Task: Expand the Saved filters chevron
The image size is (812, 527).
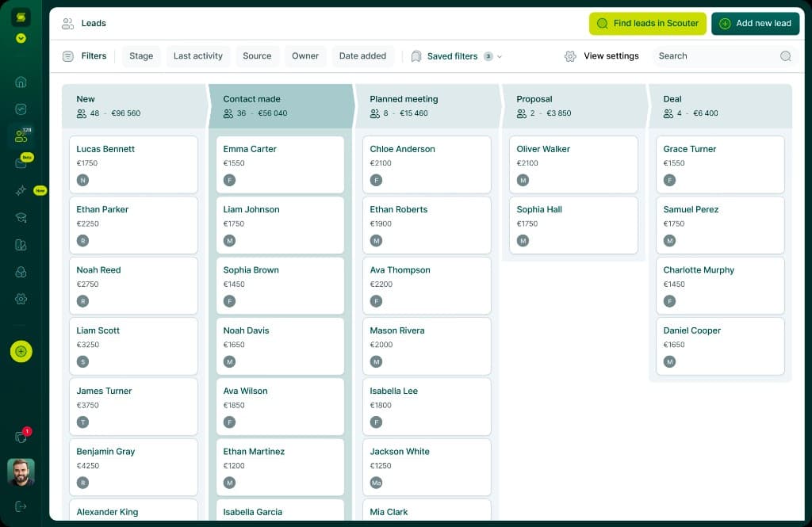Action: tap(500, 56)
